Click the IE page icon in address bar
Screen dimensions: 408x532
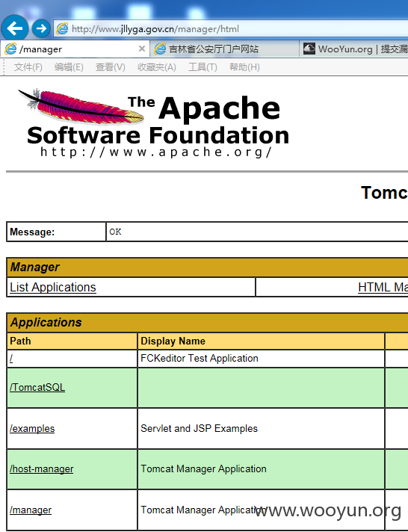tap(62, 28)
